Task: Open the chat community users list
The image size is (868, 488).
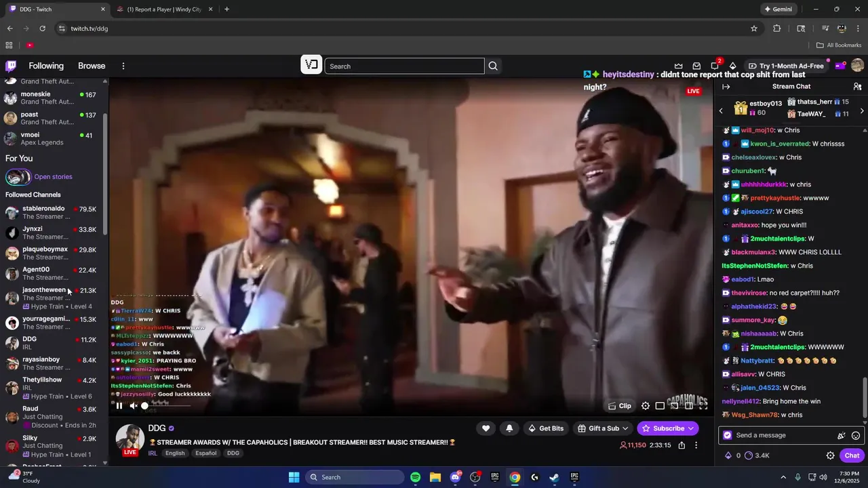Action: (857, 87)
